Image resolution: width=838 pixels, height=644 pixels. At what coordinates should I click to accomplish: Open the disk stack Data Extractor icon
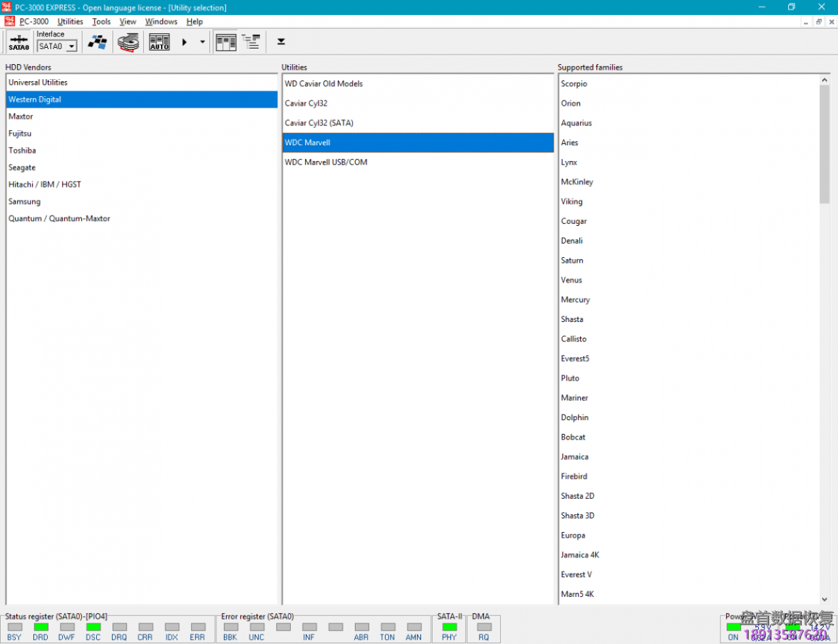128,43
